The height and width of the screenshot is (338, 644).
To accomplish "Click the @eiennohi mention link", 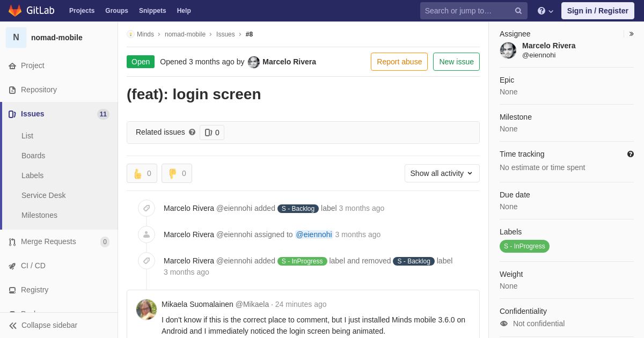I will [x=314, y=234].
